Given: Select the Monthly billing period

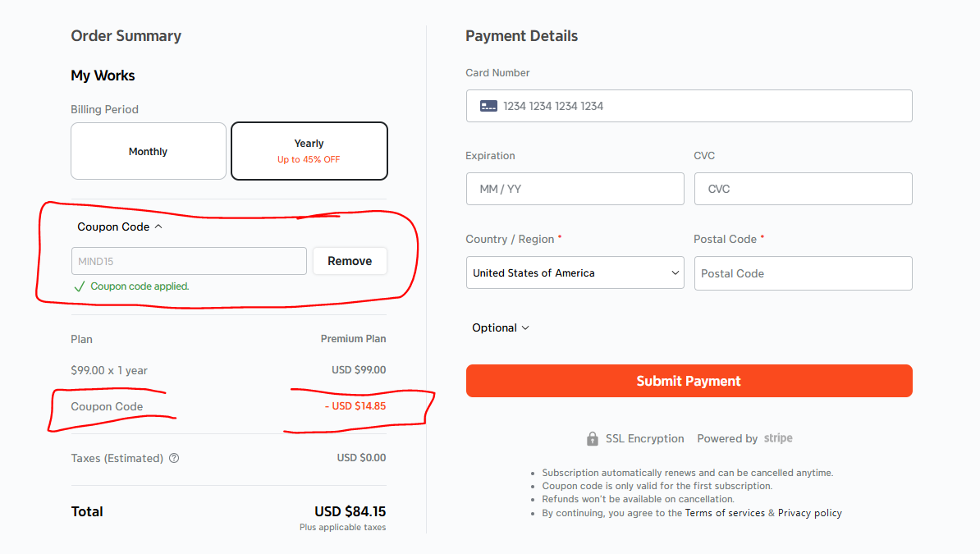Looking at the screenshot, I should click(x=148, y=150).
